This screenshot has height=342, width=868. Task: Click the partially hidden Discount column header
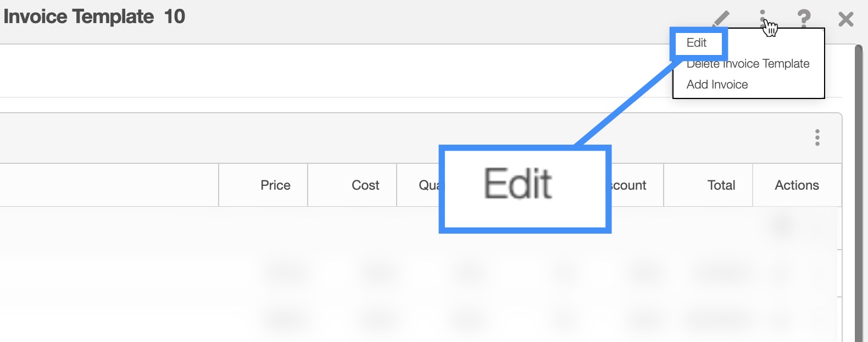click(630, 185)
